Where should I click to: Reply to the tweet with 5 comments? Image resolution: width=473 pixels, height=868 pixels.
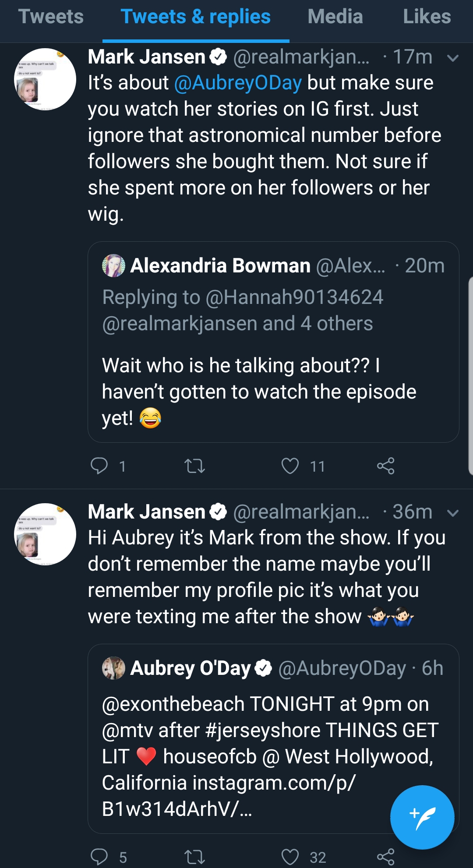click(99, 857)
